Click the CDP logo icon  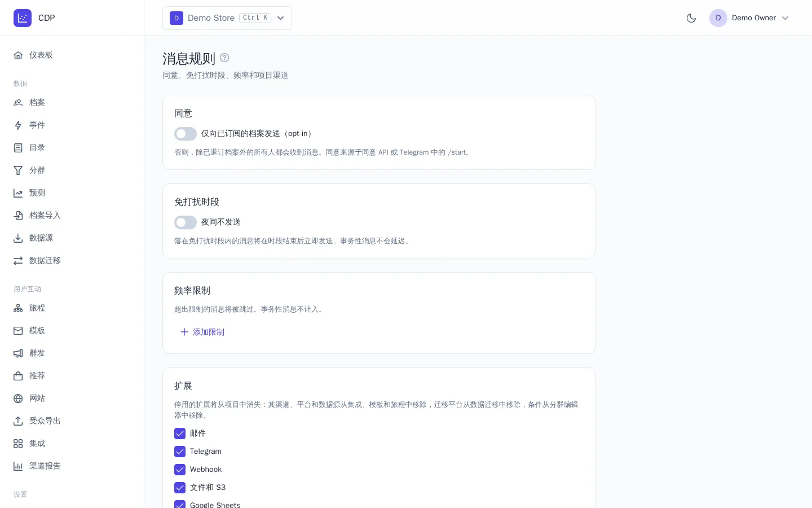pyautogui.click(x=23, y=18)
